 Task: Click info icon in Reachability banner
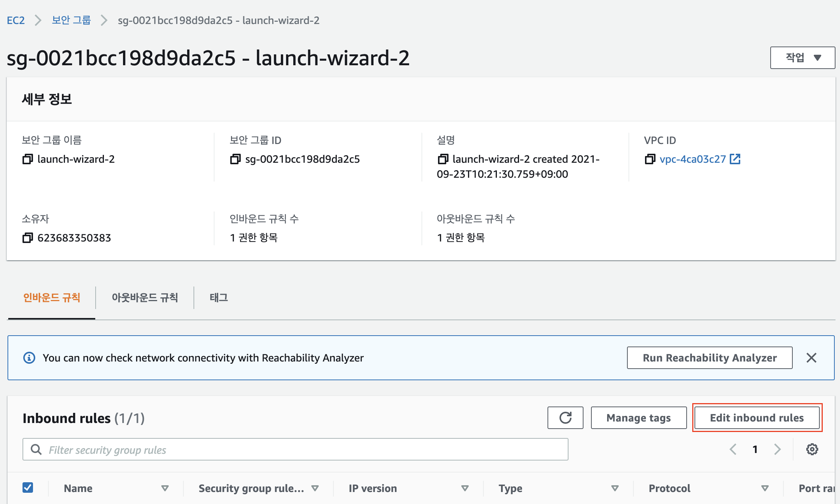[29, 358]
